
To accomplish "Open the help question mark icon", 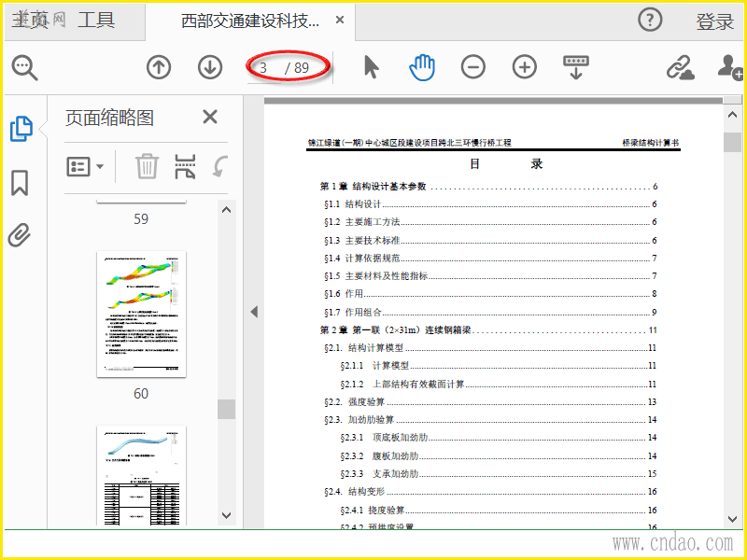I will pos(650,20).
